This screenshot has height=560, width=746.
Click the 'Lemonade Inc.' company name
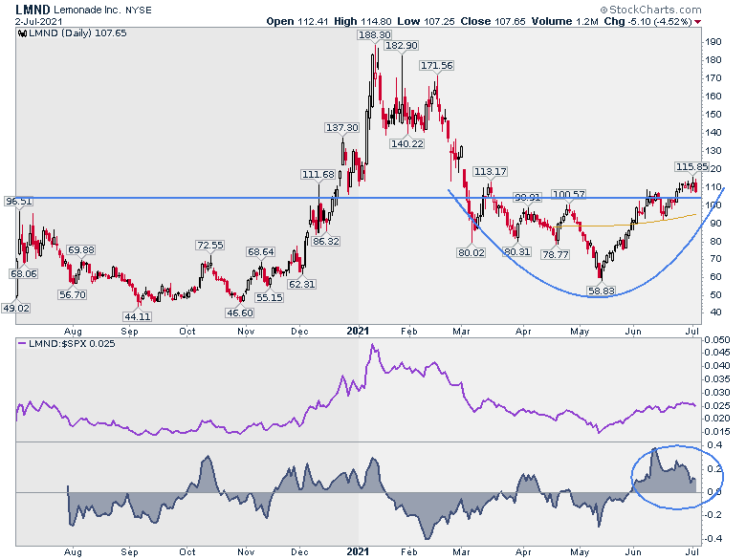click(x=87, y=10)
